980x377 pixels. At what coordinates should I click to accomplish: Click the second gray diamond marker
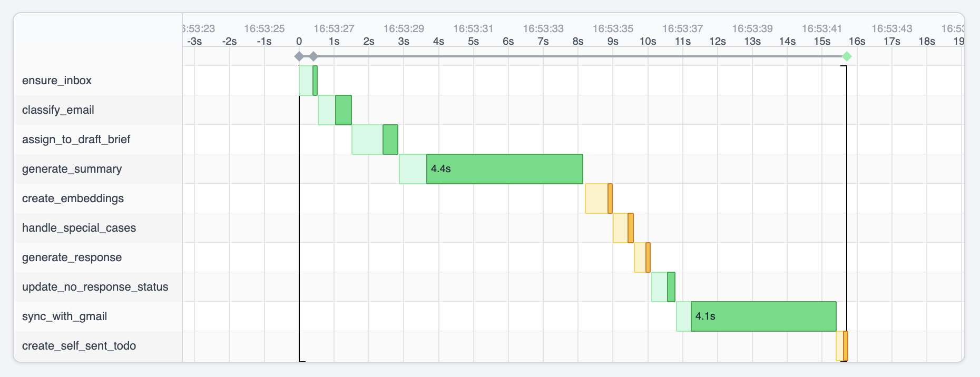click(x=313, y=56)
